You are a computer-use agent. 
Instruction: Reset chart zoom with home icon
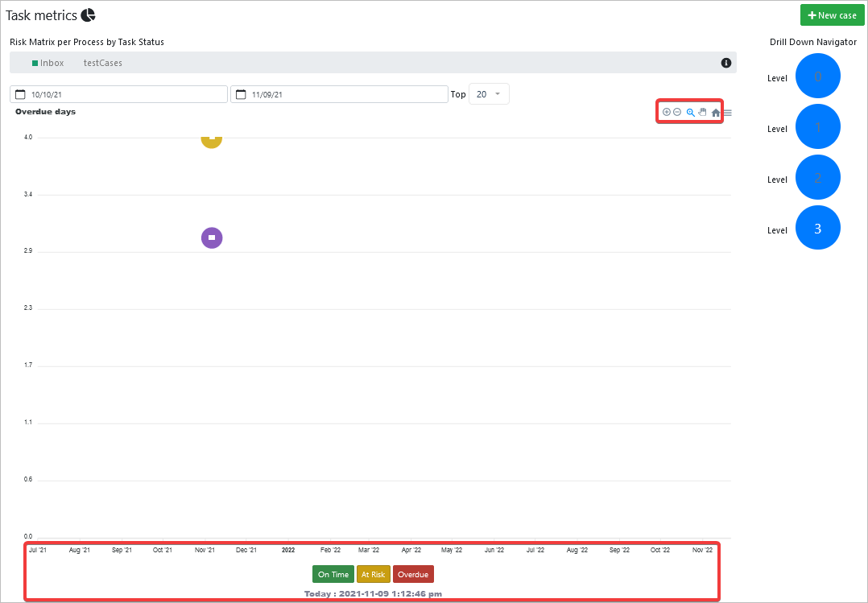click(715, 113)
